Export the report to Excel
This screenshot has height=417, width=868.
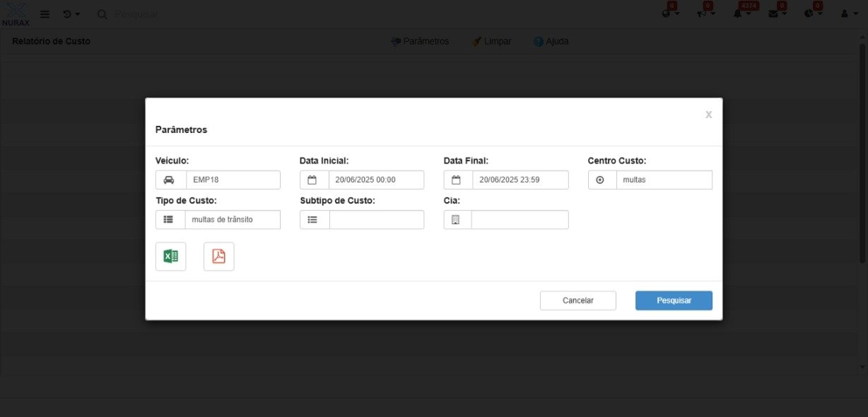point(170,257)
